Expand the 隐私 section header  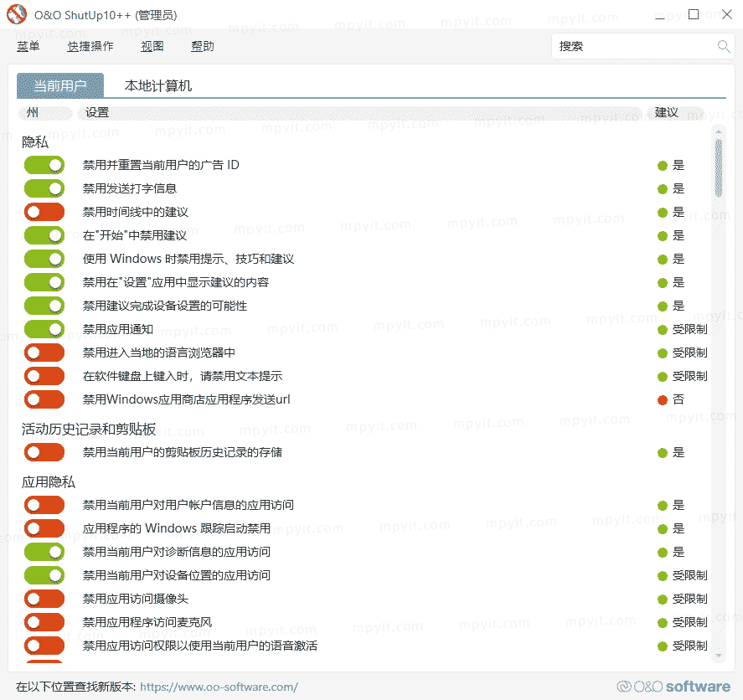(x=35, y=142)
